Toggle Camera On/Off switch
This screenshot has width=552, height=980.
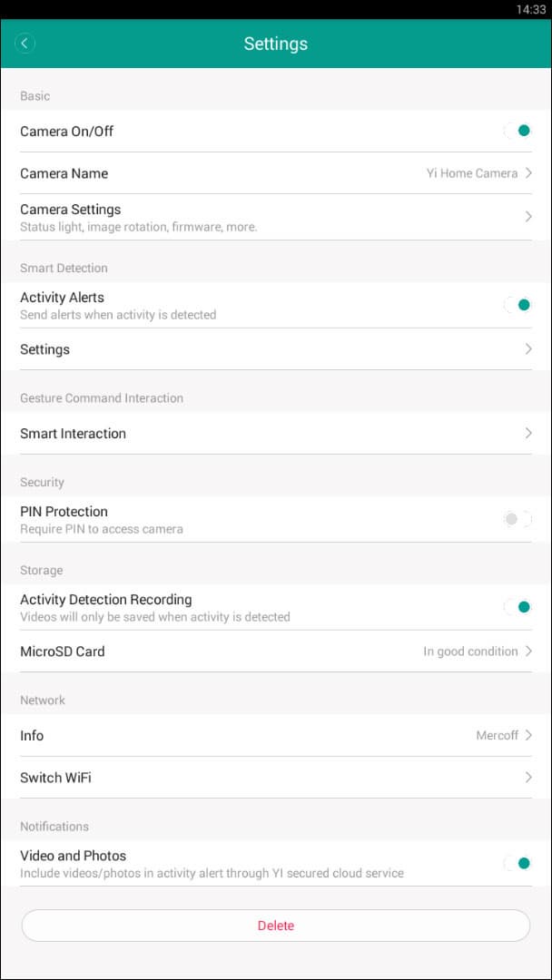click(x=517, y=131)
